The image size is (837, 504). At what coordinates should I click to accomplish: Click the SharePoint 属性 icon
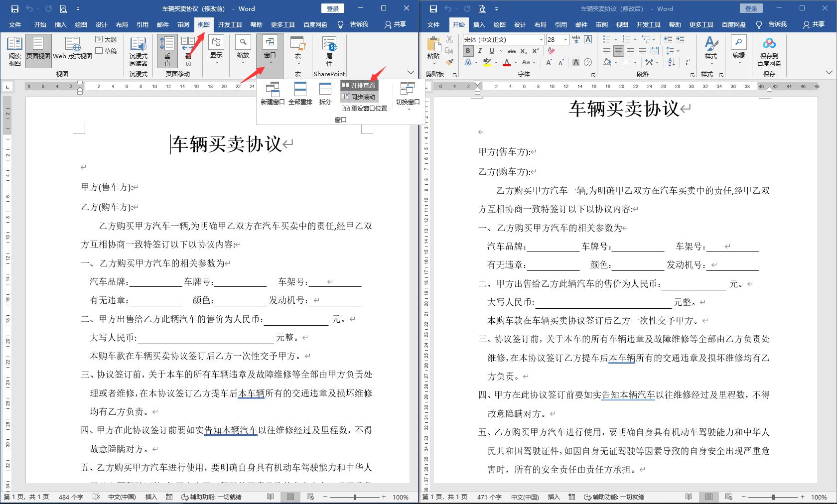329,50
